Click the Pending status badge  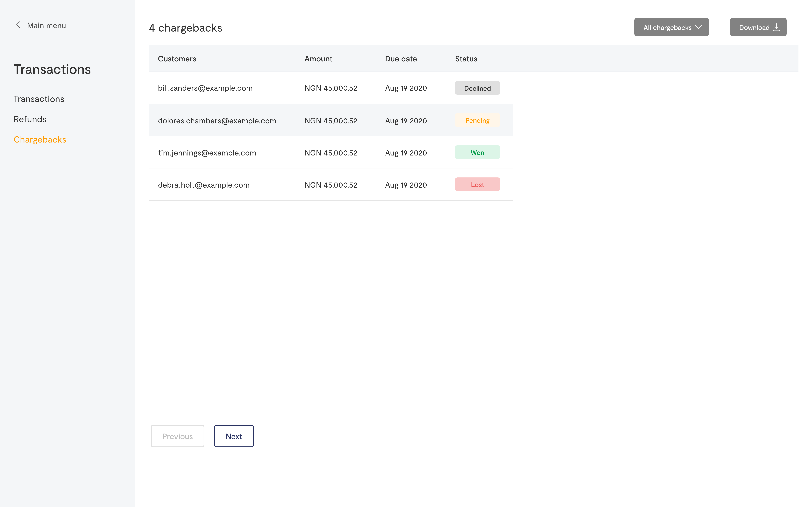click(x=477, y=120)
